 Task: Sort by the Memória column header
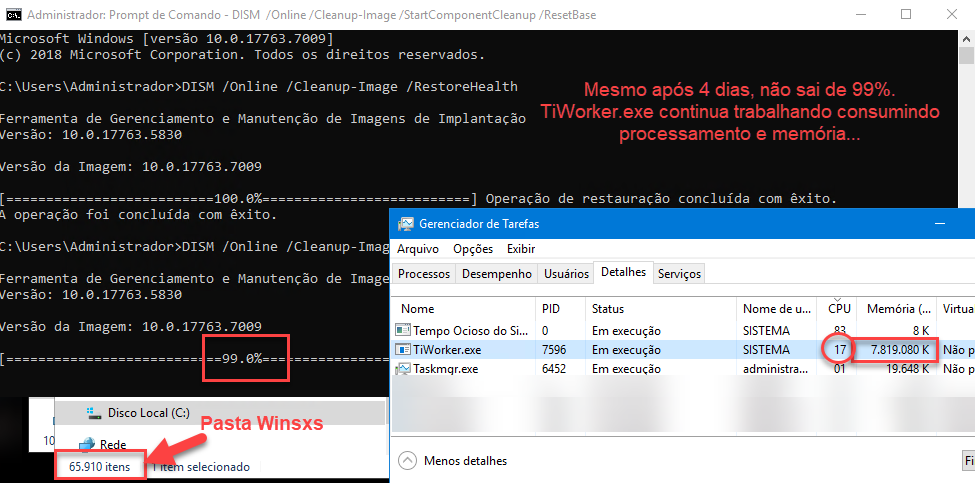point(897,308)
